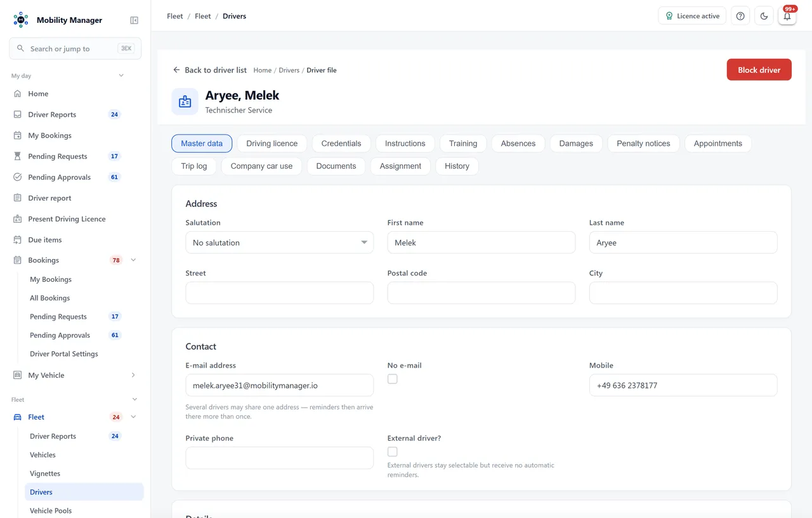This screenshot has height=518, width=812.
Task: Click the search magnifier icon
Action: click(x=20, y=48)
